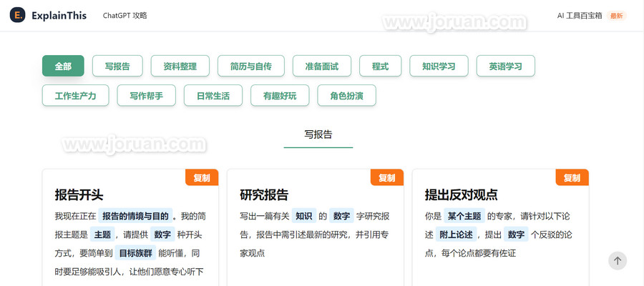This screenshot has height=286, width=644.
Task: Switch to the 角色扮演 category
Action: (346, 95)
